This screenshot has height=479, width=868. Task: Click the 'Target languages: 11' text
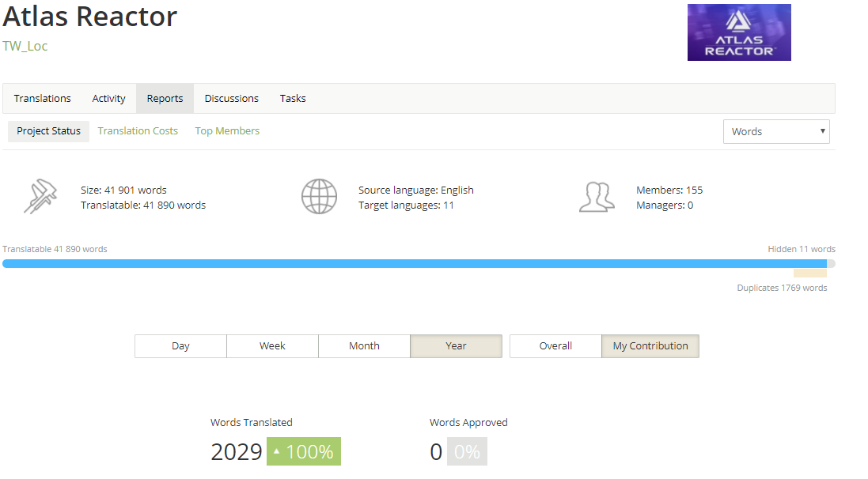pyautogui.click(x=406, y=206)
